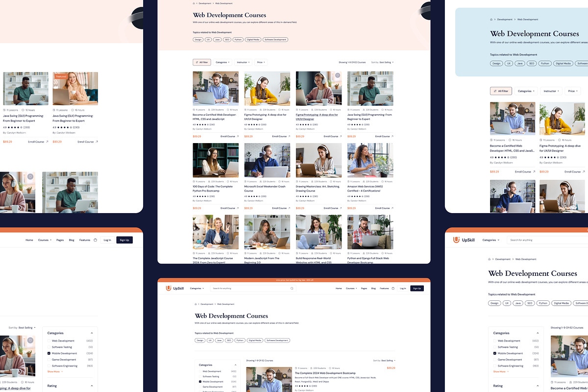Click Pages in bottom-left navbar

[60, 240]
